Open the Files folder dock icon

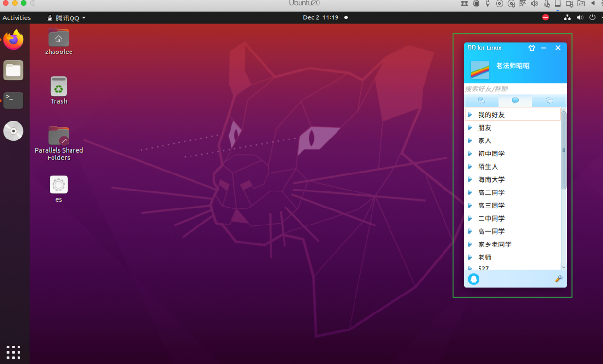click(x=13, y=70)
